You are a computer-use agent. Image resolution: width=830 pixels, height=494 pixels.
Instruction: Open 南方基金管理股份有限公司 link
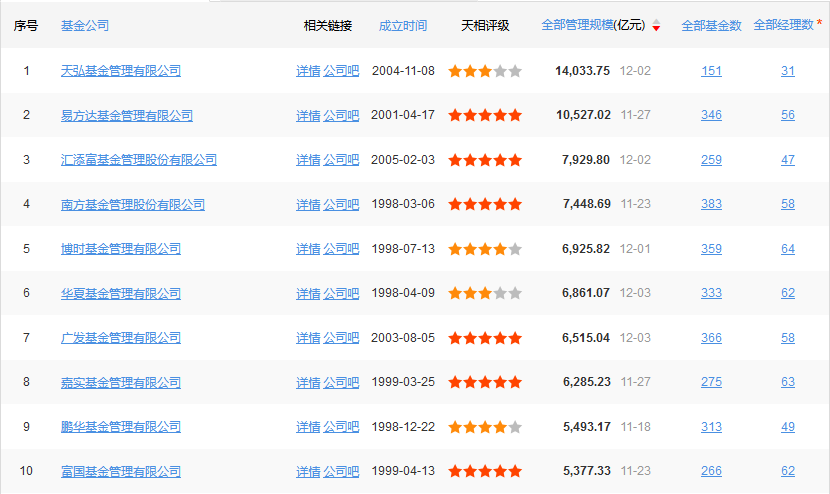point(133,204)
